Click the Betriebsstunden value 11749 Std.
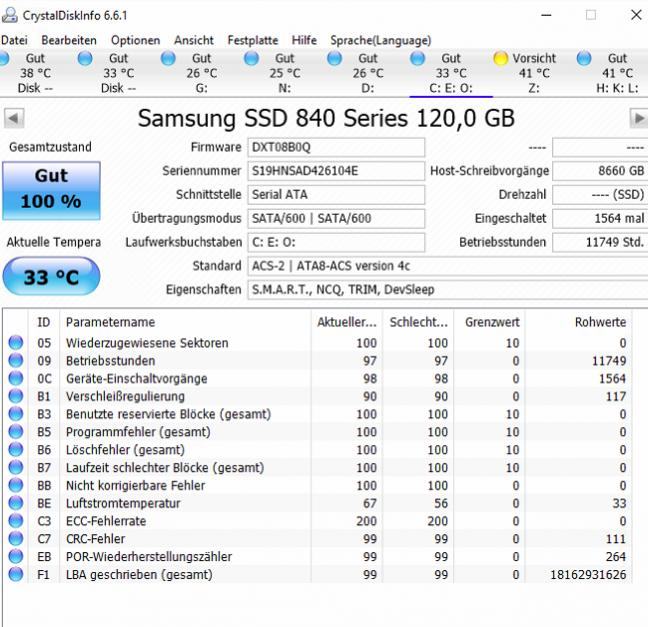This screenshot has height=627, width=648. tap(600, 242)
